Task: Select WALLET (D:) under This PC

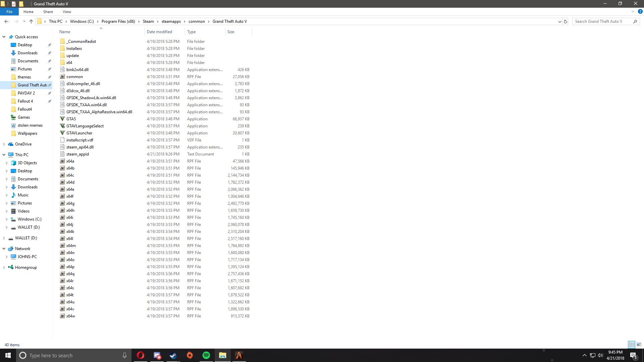Action: tap(29, 227)
